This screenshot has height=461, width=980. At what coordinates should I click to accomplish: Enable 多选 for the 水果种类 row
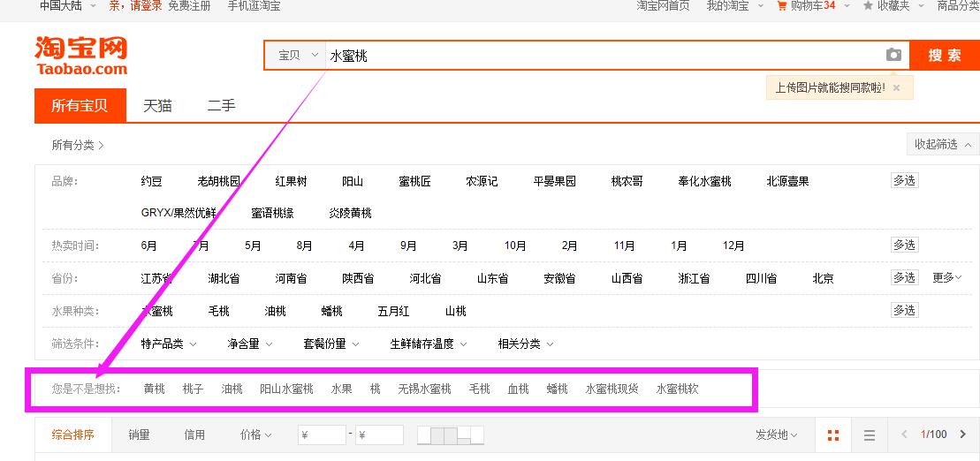(x=904, y=310)
